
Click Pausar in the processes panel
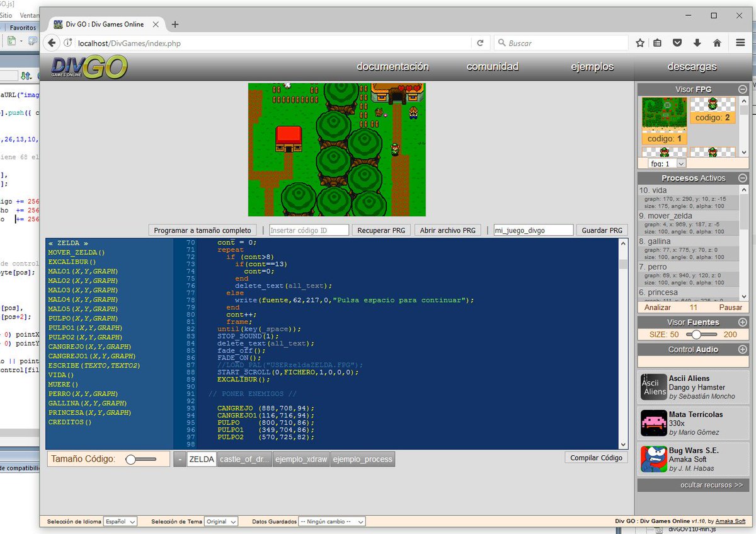(731, 308)
